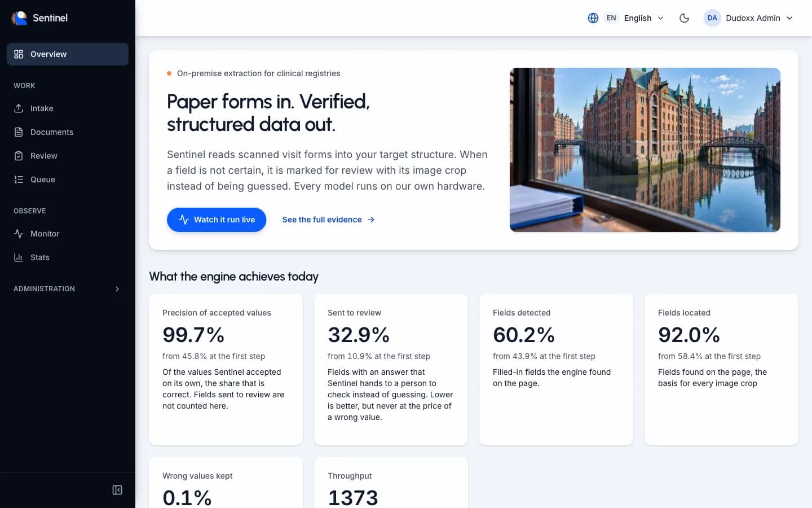
Task: Select the Overview grid icon
Action: click(19, 54)
